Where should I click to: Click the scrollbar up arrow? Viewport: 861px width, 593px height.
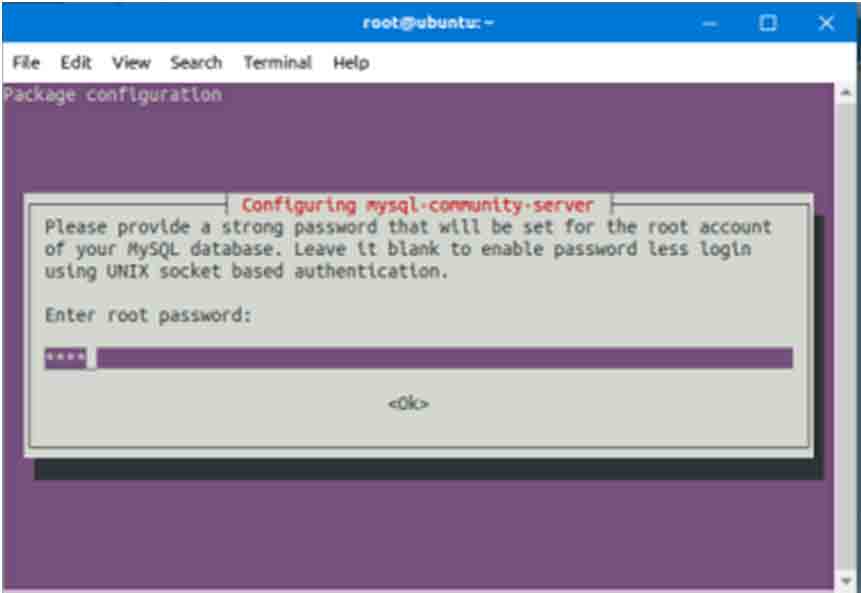tap(846, 93)
